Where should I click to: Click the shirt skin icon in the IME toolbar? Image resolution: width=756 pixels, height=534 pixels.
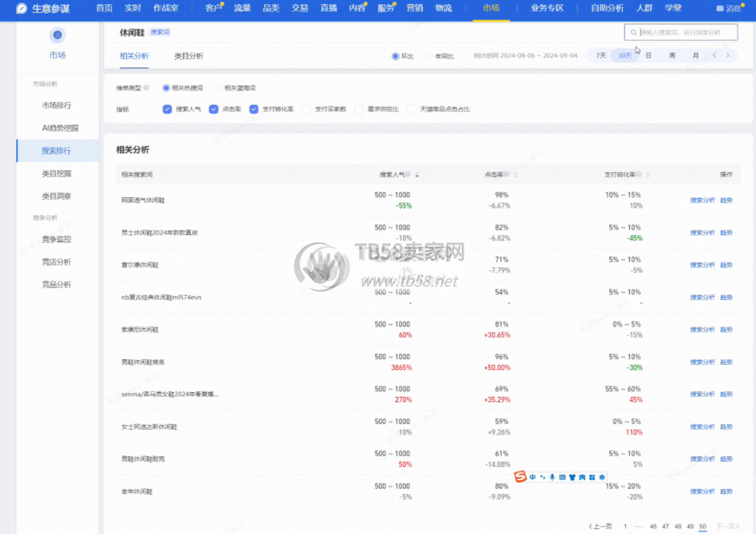[573, 477]
